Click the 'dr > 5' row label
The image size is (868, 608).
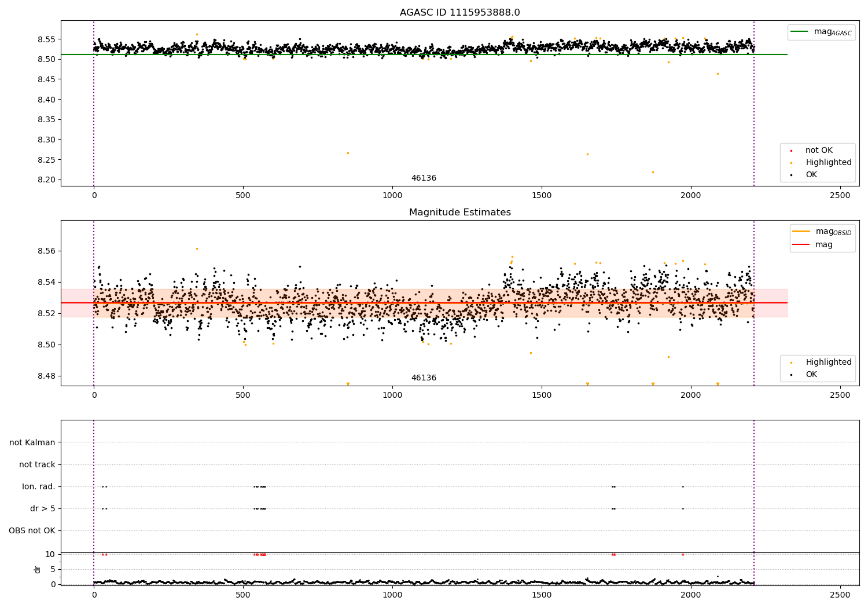point(43,509)
